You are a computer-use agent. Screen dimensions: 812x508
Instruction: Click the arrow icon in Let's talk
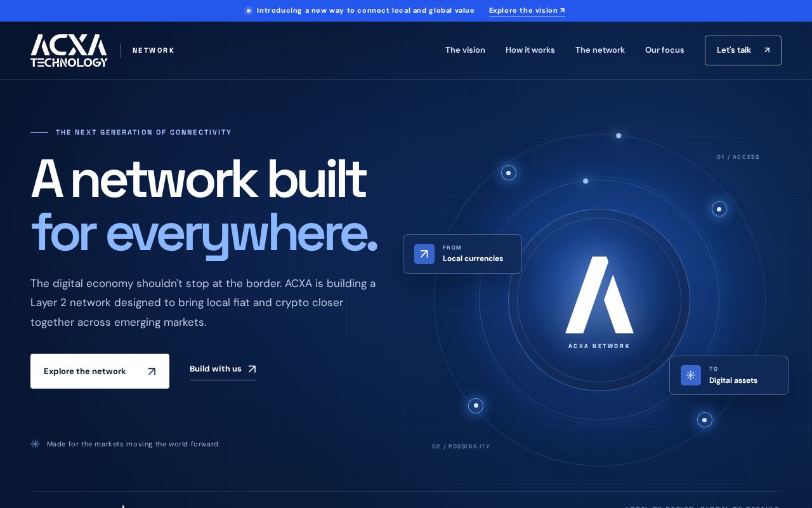(x=767, y=50)
